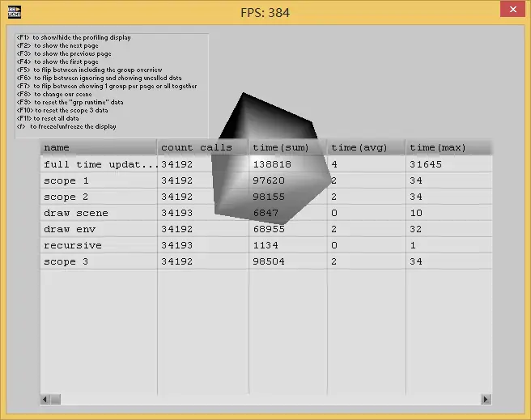Click the table's horizontal scrollbar track

(x=267, y=399)
